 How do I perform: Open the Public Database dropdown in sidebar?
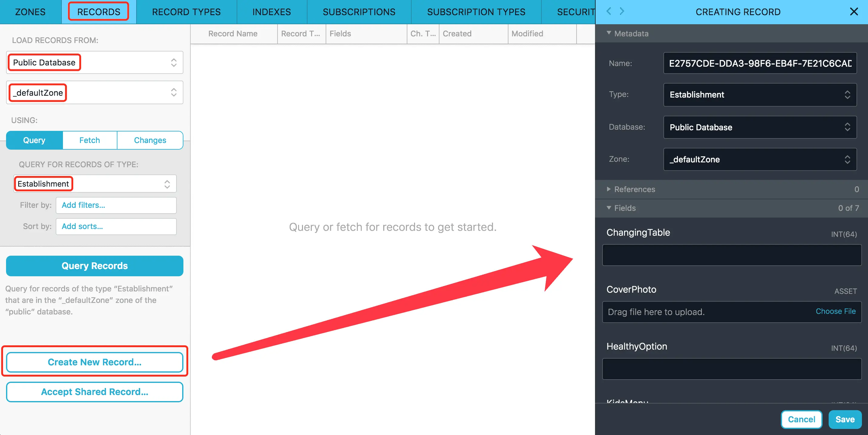point(95,62)
